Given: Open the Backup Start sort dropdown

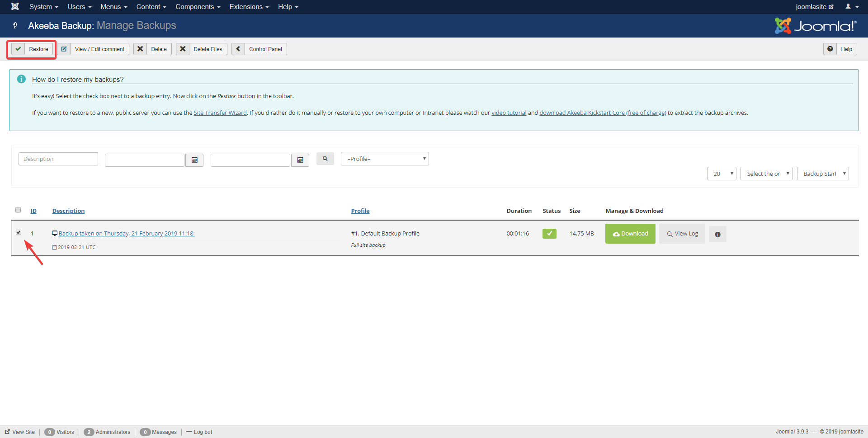Looking at the screenshot, I should point(823,174).
